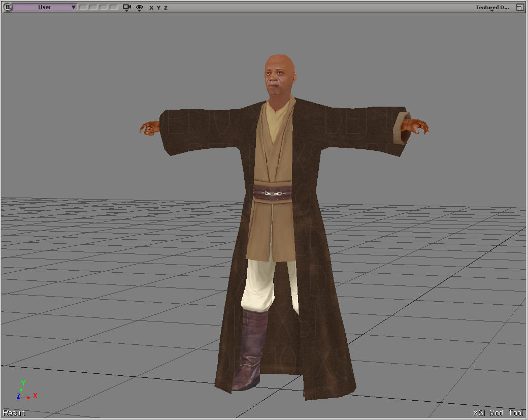
Task: Open the Textured D... display mode dropdown
Action: coord(492,8)
